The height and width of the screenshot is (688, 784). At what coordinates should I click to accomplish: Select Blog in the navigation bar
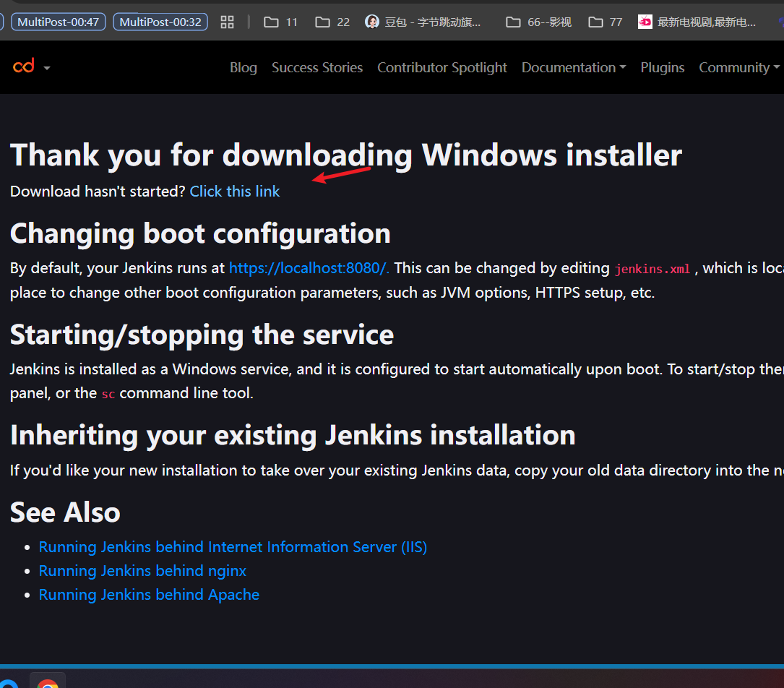point(243,67)
